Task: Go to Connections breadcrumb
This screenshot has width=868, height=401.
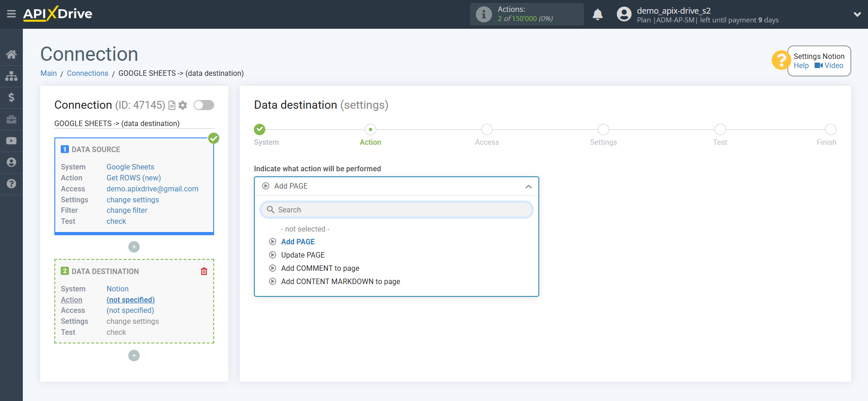Action: pyautogui.click(x=88, y=74)
